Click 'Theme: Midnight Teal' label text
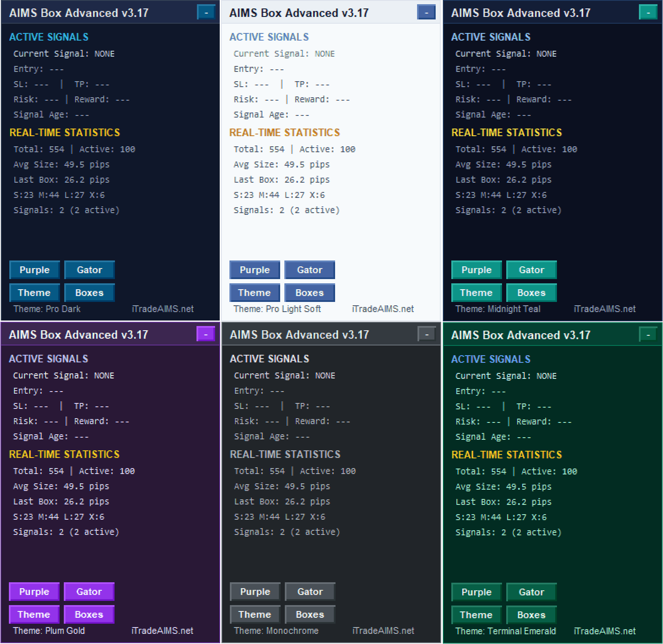The height and width of the screenshot is (644, 663). (x=498, y=309)
